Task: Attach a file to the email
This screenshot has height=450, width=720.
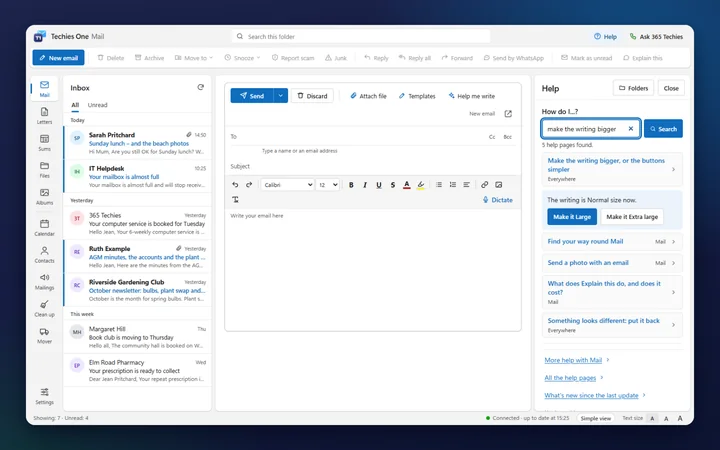Action: [368, 96]
